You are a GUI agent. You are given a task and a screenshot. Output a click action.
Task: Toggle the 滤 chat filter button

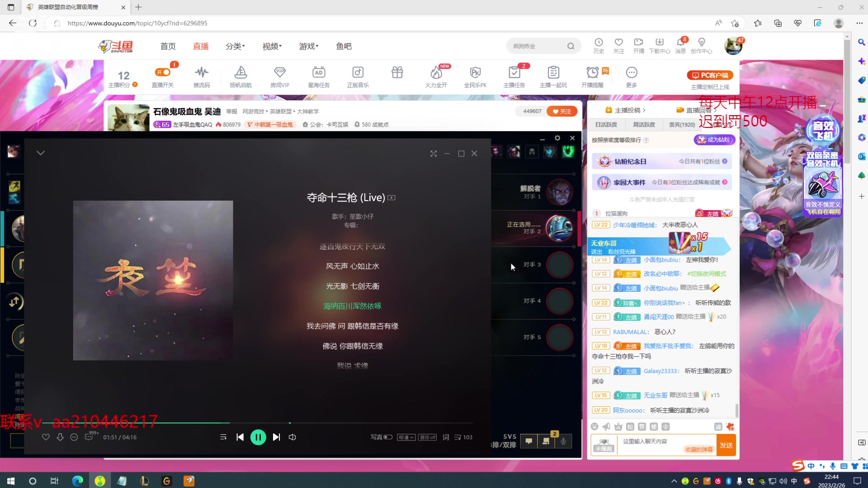coord(718,427)
